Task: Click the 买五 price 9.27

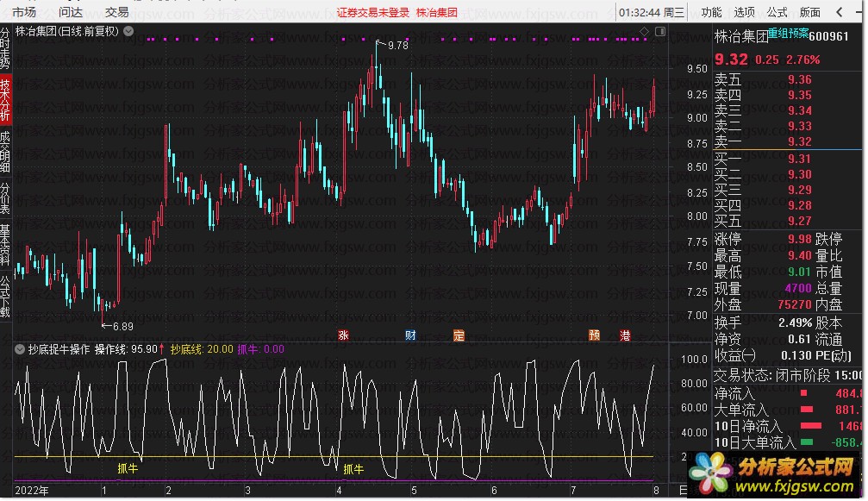Action: pyautogui.click(x=800, y=221)
